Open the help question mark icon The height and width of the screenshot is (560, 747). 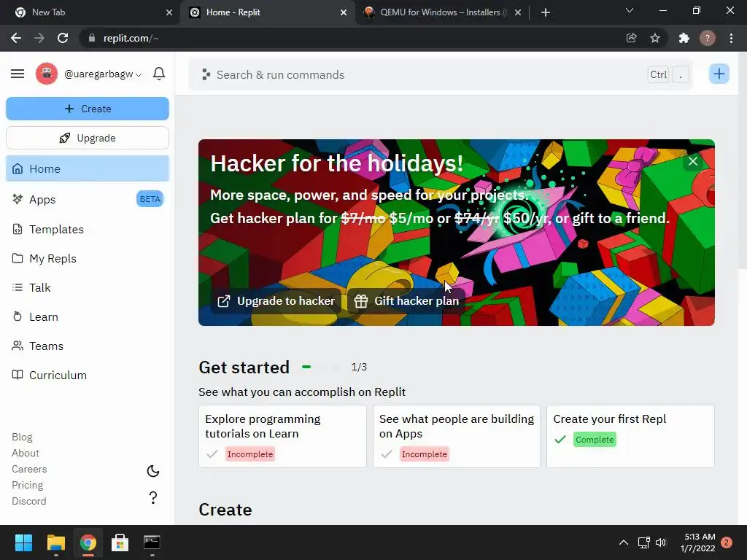[153, 497]
